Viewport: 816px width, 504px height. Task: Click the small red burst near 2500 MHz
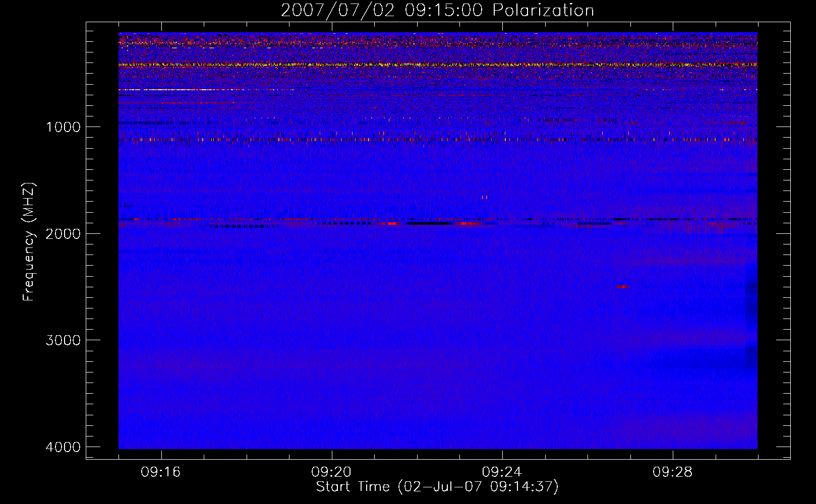[623, 286]
